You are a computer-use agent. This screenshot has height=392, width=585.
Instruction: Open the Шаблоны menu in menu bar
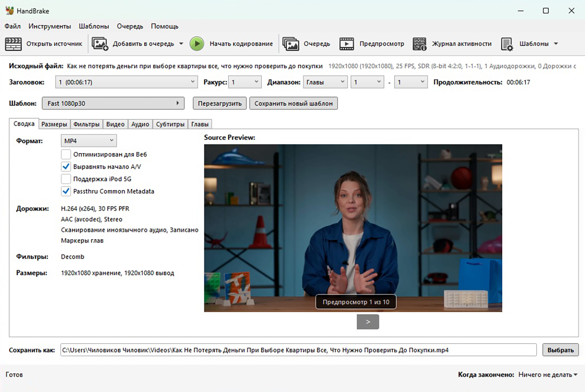(x=94, y=26)
